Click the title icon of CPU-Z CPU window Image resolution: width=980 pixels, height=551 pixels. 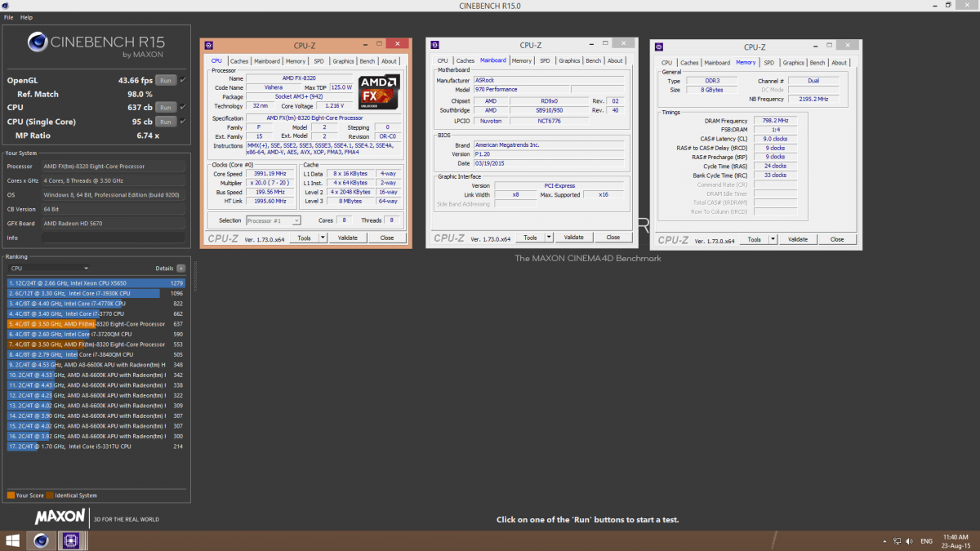[x=210, y=46]
